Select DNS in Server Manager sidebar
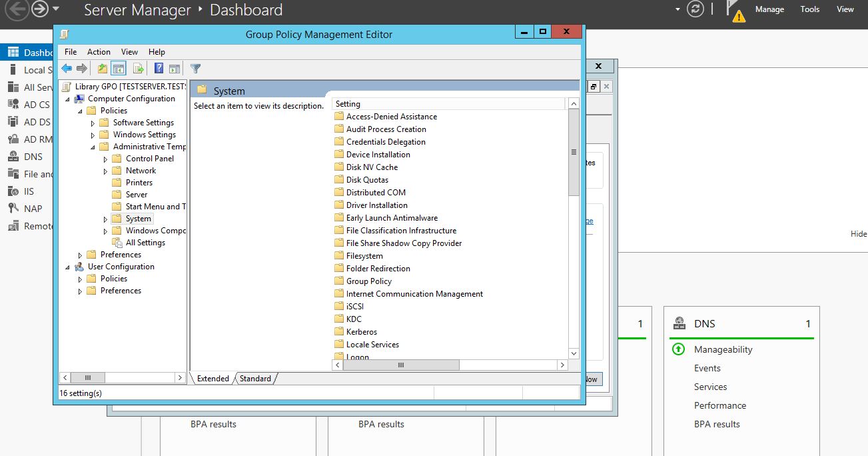Image resolution: width=868 pixels, height=456 pixels. 33,157
